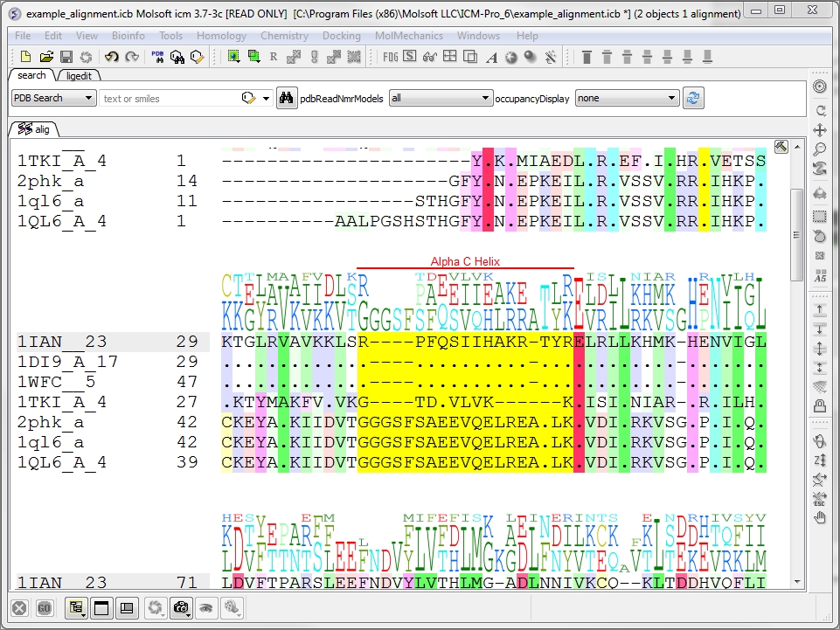The height and width of the screenshot is (630, 840).
Task: Open the pdbReadNmrModels dropdown
Action: coord(441,98)
